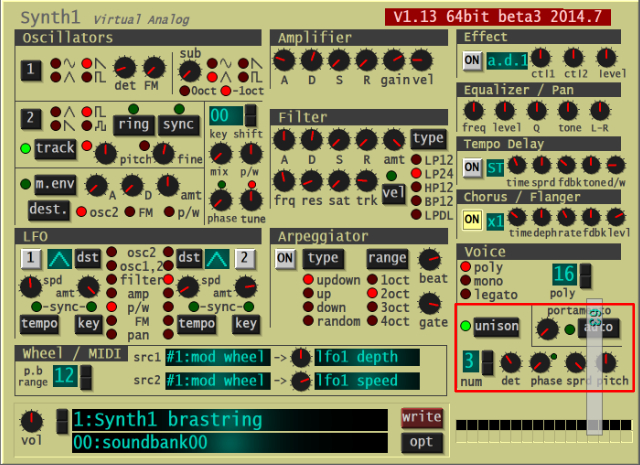Click the effect ctl1 knob
The width and height of the screenshot is (640, 465).
541,58
